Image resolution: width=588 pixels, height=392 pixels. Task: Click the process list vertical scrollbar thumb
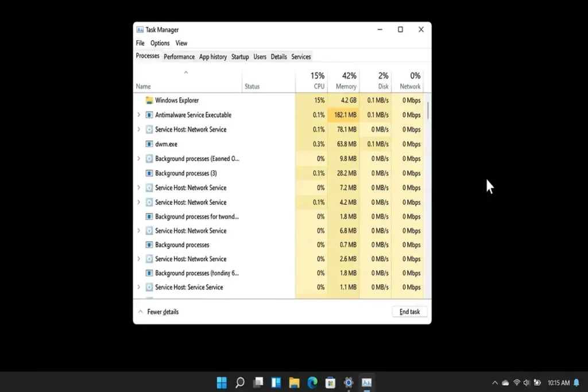click(x=428, y=111)
